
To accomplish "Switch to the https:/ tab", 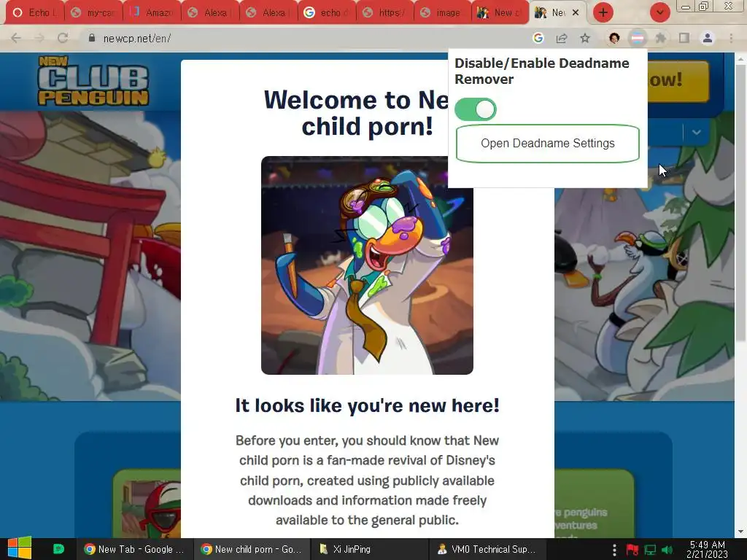I will pos(385,13).
